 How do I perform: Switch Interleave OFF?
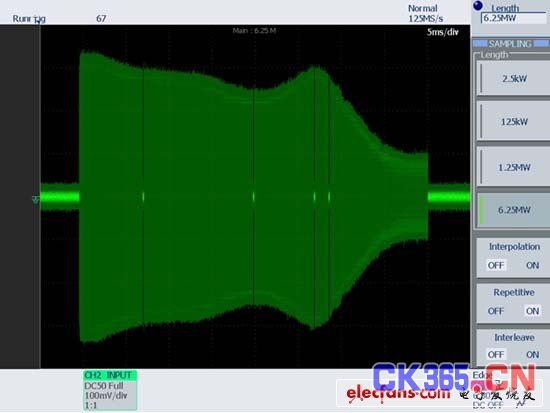(x=496, y=354)
